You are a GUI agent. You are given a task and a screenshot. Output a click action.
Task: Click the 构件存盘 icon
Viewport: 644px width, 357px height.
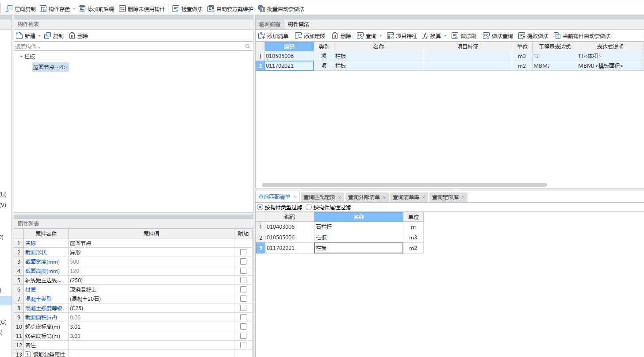coord(43,9)
